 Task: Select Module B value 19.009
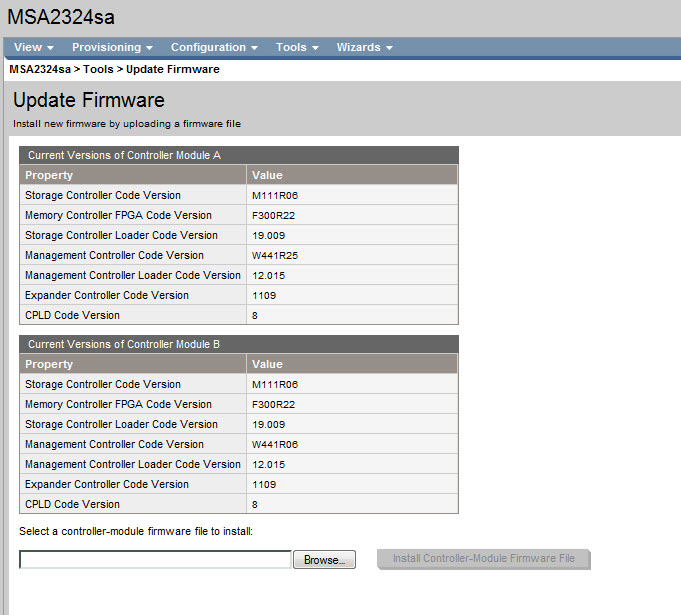click(268, 424)
